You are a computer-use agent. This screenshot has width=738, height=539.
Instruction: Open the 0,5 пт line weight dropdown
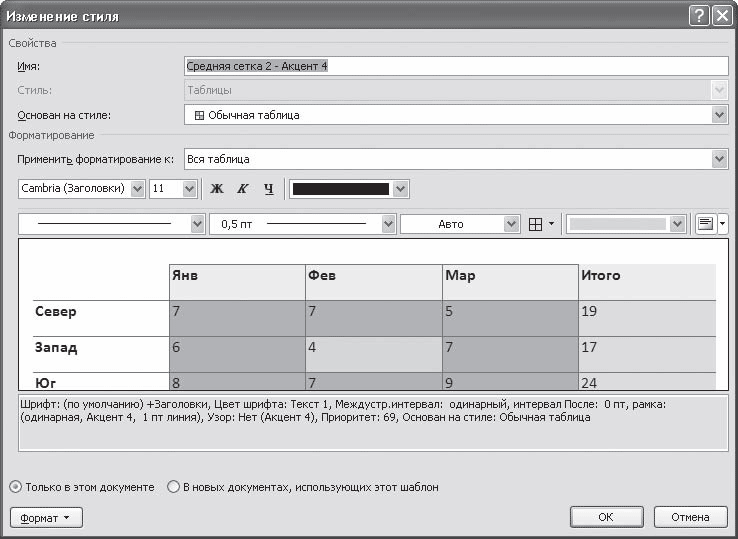pyautogui.click(x=388, y=224)
